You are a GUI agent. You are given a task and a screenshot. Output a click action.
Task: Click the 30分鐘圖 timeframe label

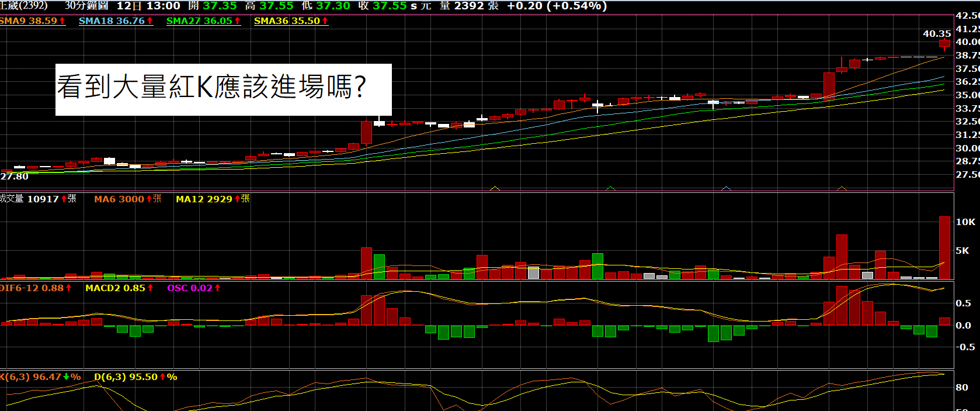(x=86, y=6)
